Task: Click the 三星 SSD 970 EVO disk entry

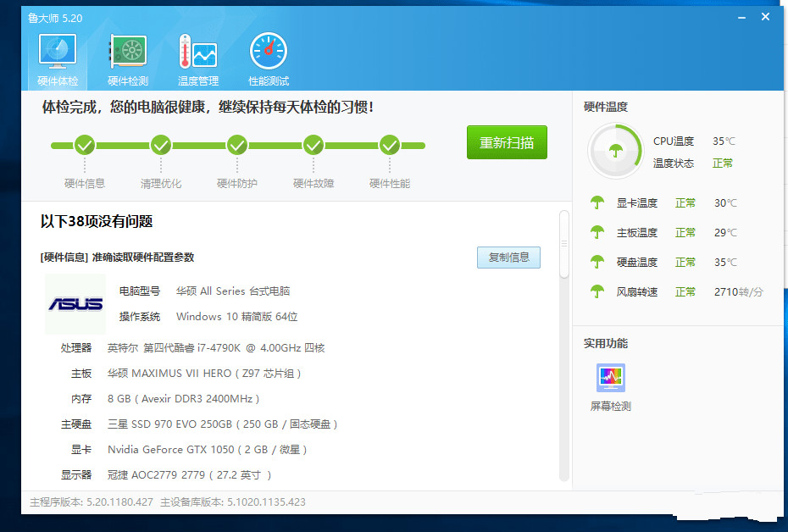Action: [222, 424]
